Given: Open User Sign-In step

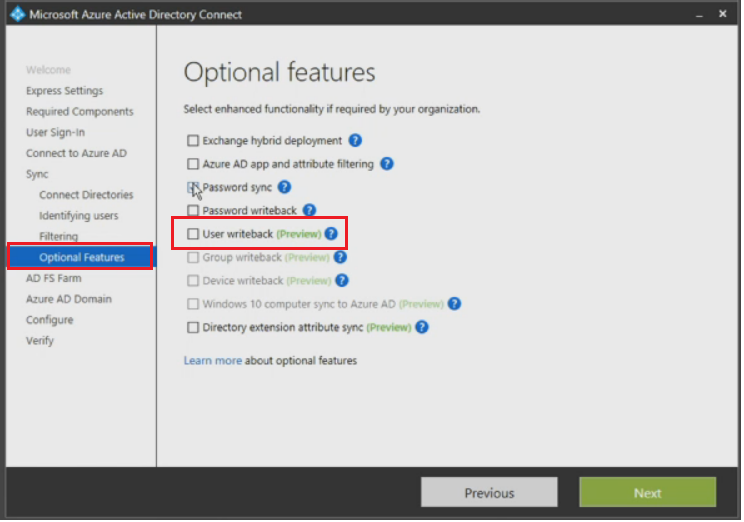Looking at the screenshot, I should pos(56,132).
